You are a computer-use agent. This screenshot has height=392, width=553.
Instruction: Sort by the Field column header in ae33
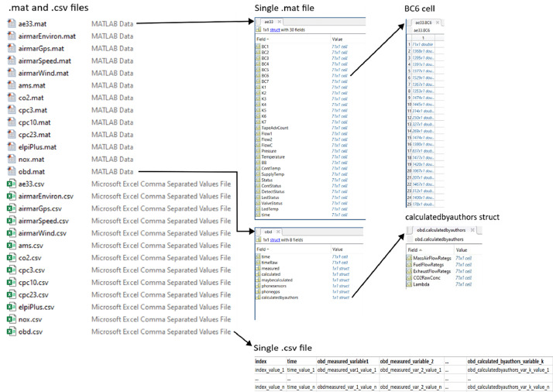(x=263, y=40)
